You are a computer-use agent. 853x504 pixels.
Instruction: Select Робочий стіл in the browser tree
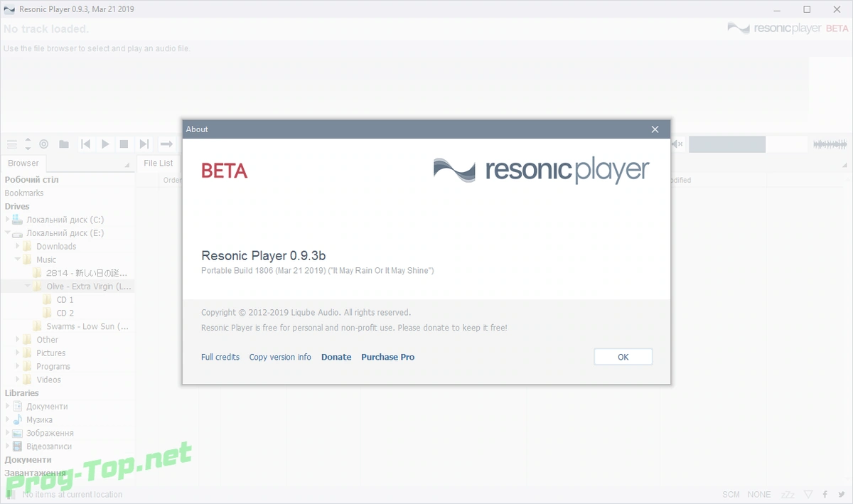tap(32, 180)
